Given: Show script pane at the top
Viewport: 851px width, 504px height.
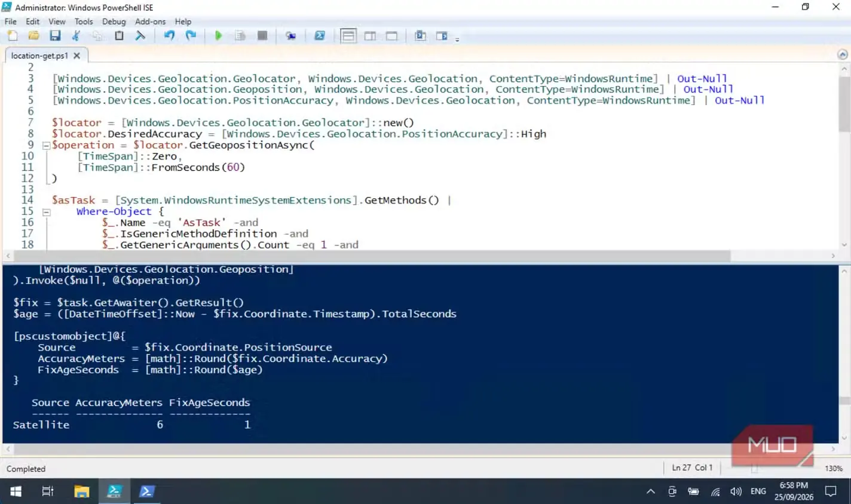Looking at the screenshot, I should (348, 36).
